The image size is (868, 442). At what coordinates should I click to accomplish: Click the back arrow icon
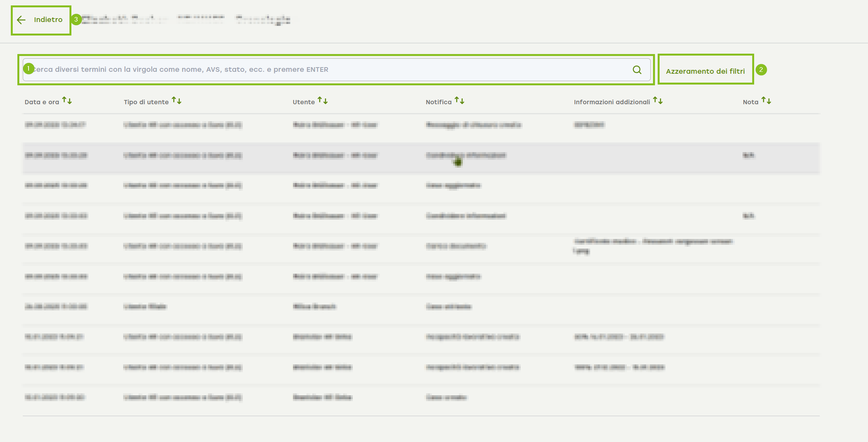(x=21, y=20)
